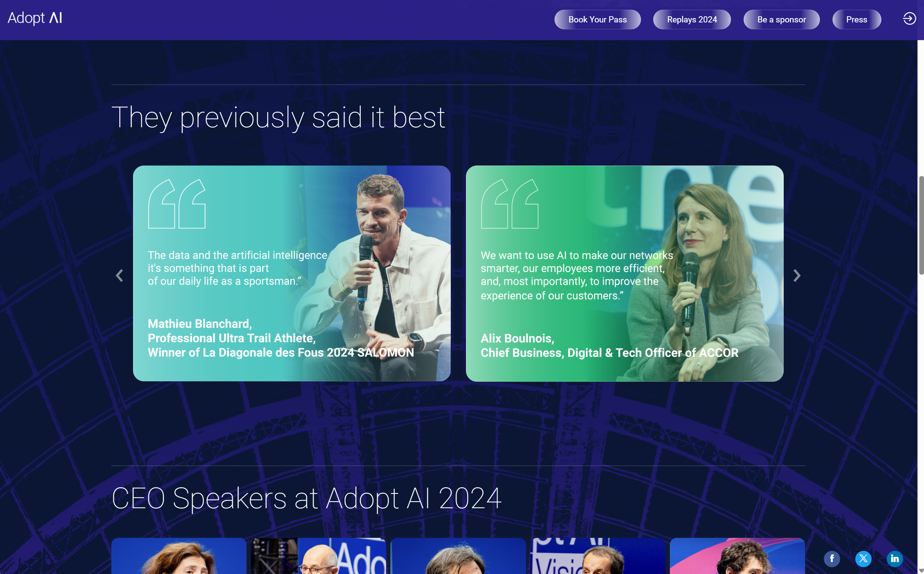Screen dimensions: 924x574
Task: Open Mathieu Blanchard testimonial card
Action: [291, 273]
